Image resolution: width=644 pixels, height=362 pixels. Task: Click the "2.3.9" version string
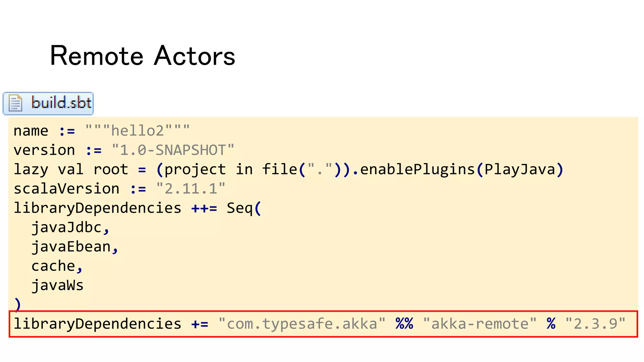tap(595, 324)
